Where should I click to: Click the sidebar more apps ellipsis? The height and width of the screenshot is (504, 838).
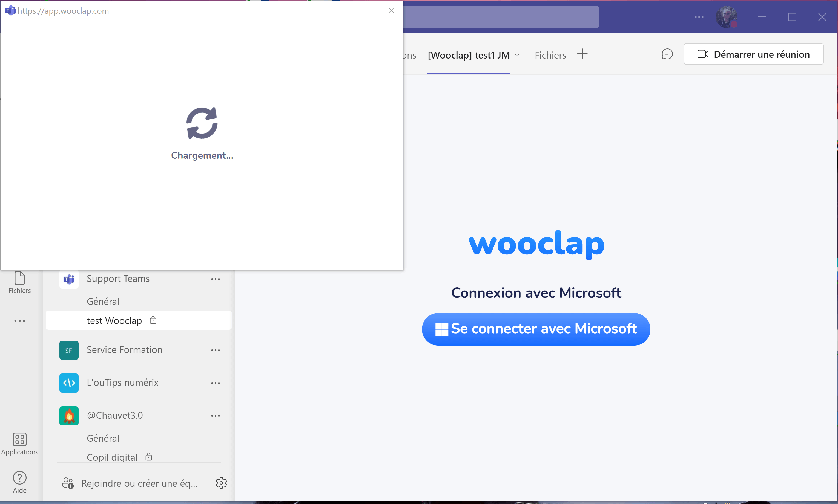point(19,321)
